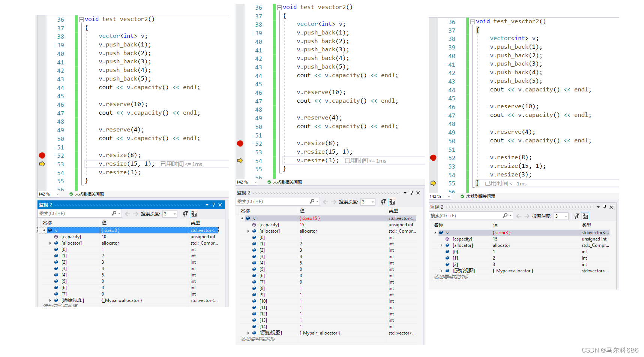
Task: Toggle breakpoint on line 52 in middle editor
Action: pos(240,143)
